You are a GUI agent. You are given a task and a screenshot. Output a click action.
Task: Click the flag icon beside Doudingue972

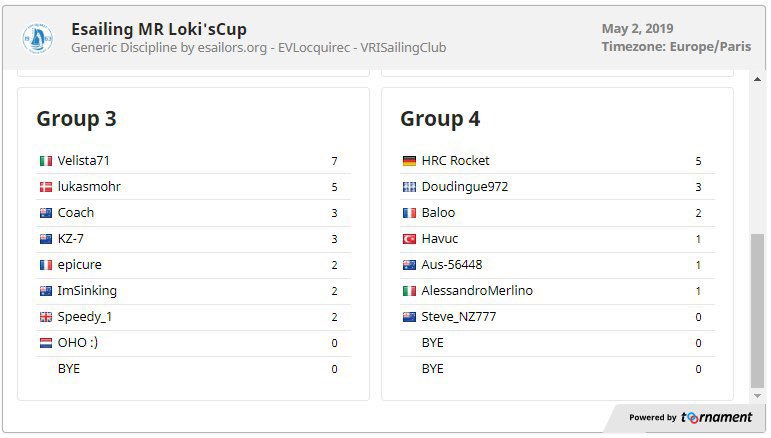click(409, 187)
